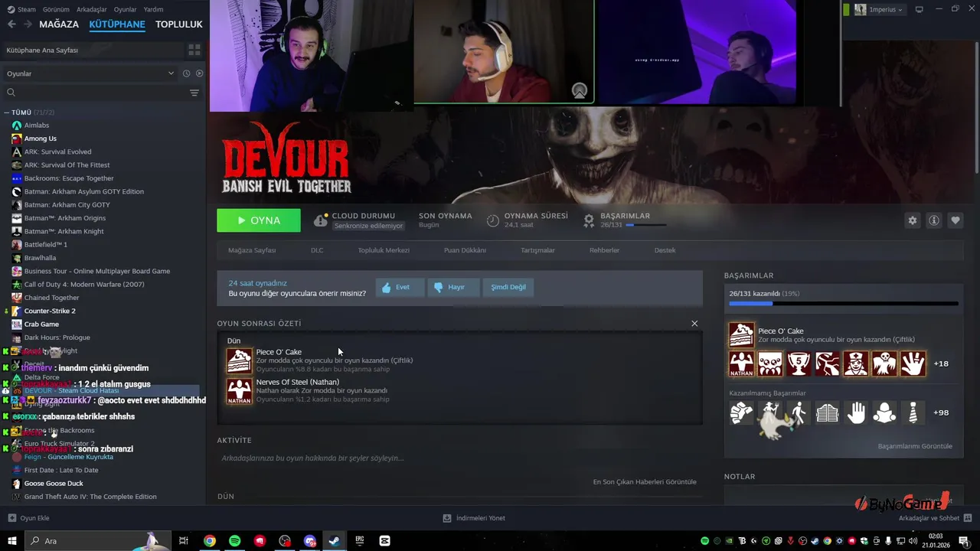This screenshot has width=980, height=551.
Task: Click the library search magnifier icon
Action: [x=11, y=93]
